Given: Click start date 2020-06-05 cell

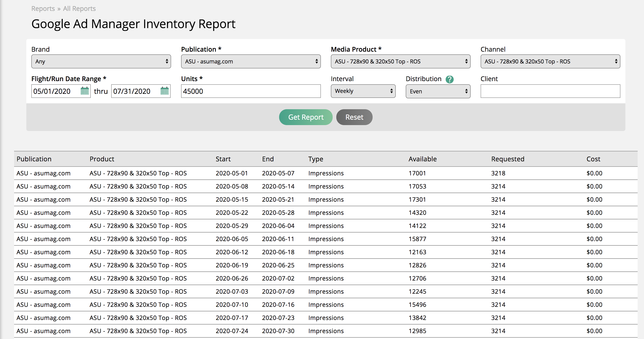Looking at the screenshot, I should [x=232, y=239].
